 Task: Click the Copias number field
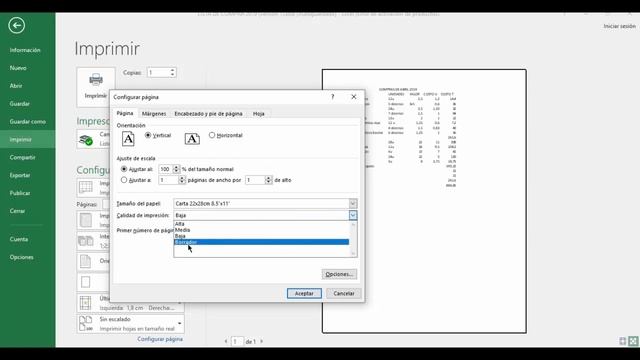tap(158, 73)
